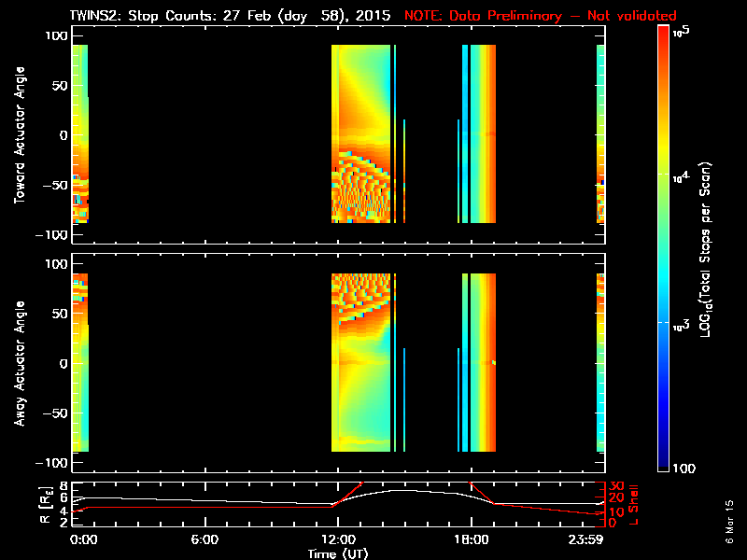
Task: Select the 0:00 time tick label
Action: [x=82, y=539]
